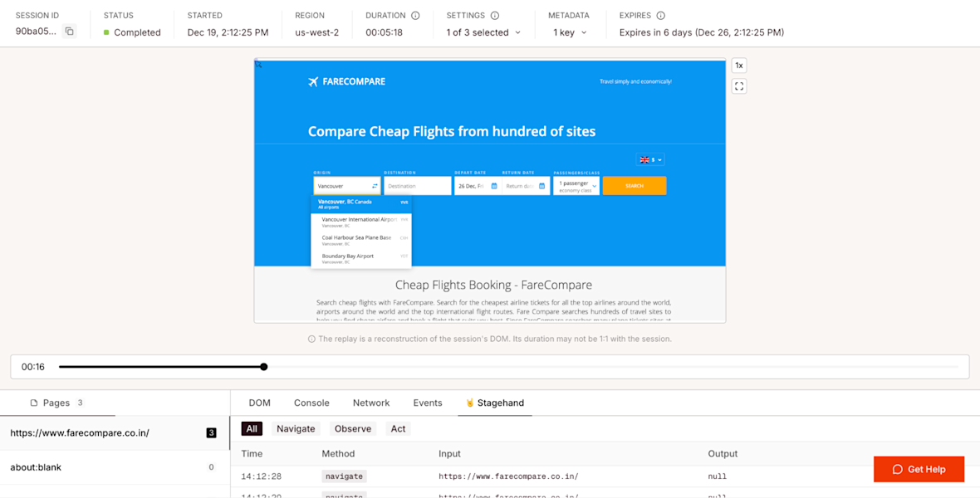Choose 'Vancouver, BC Canada All airports' suggestion
The height and width of the screenshot is (498, 980).
[x=362, y=203]
